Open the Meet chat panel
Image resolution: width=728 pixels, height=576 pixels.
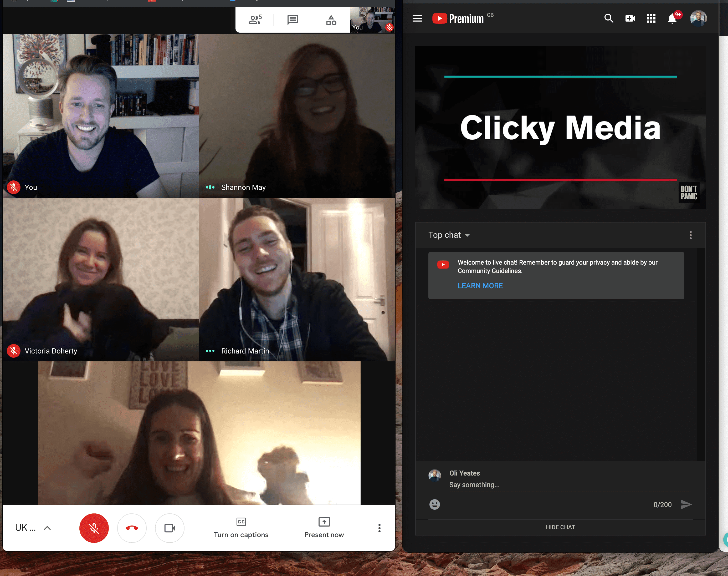pyautogui.click(x=293, y=20)
